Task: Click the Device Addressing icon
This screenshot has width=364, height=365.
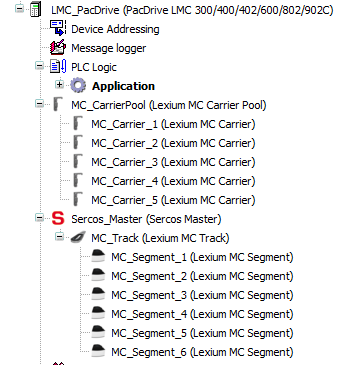Action: point(58,29)
